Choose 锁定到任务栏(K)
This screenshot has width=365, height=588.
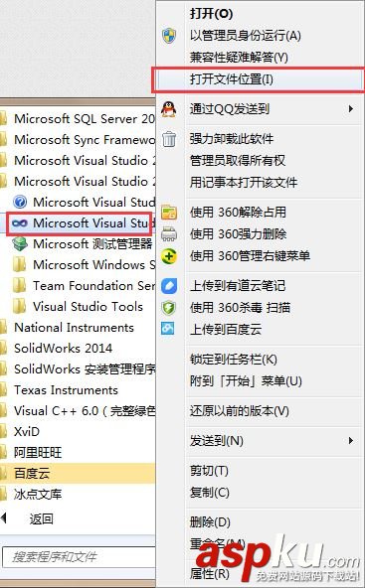coord(233,360)
